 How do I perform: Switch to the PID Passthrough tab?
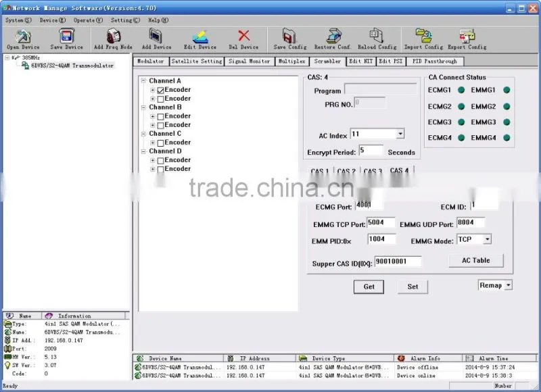pyautogui.click(x=435, y=62)
